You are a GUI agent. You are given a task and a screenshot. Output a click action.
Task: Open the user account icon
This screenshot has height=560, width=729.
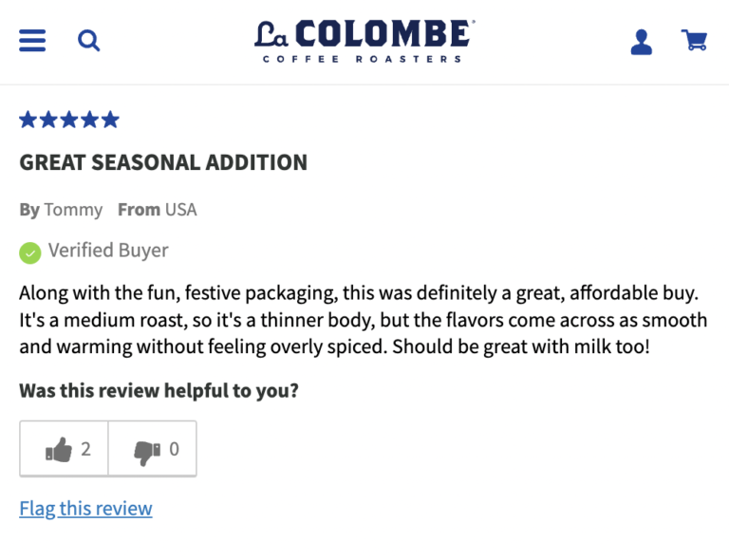point(642,42)
